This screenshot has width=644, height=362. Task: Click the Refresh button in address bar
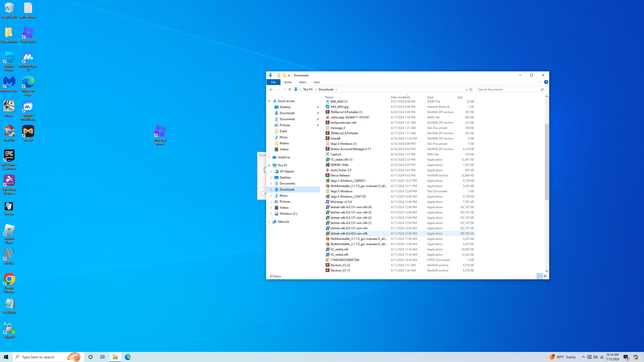click(x=471, y=89)
